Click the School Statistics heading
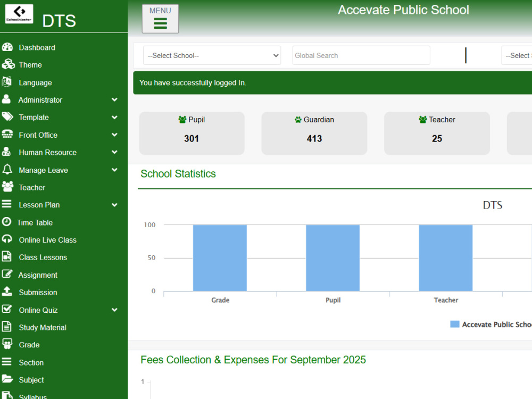Viewport: 532px width, 399px height. pos(178,174)
